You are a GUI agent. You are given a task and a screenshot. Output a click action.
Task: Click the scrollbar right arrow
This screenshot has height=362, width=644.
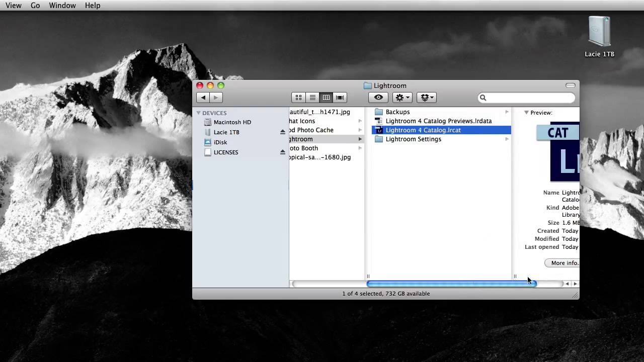click(x=575, y=284)
